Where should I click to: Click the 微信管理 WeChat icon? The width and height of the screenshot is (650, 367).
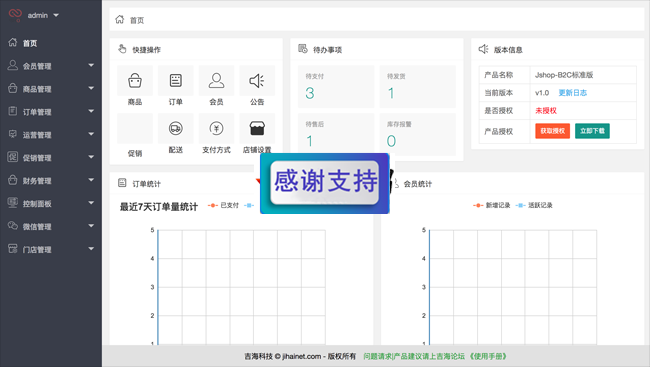click(13, 226)
